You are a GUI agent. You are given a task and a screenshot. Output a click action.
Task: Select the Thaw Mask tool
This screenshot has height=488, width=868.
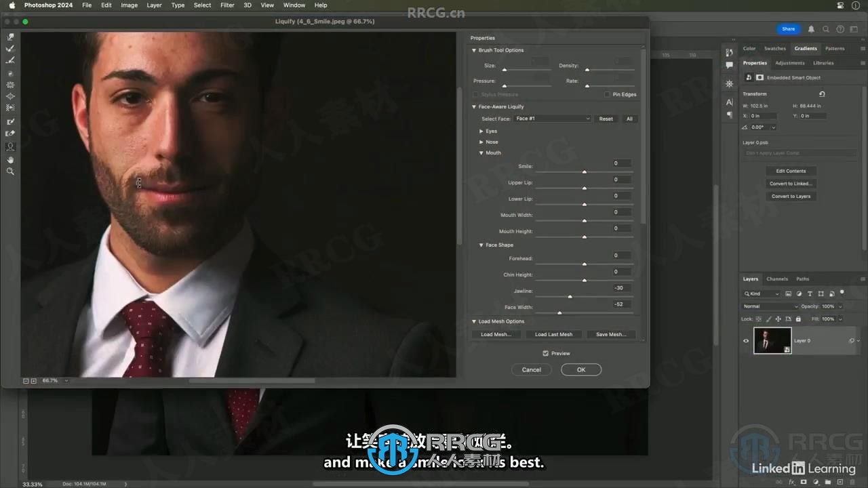[10, 134]
